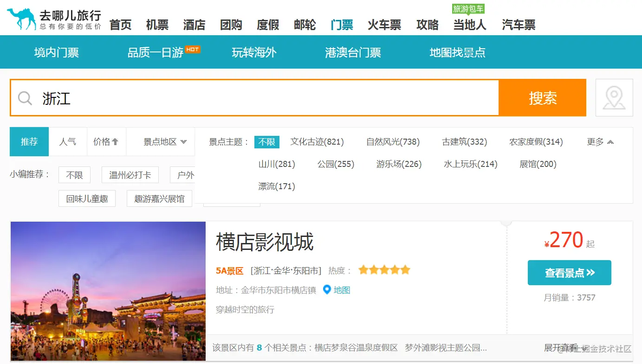Filter by theme 展馆(200)
Viewport: 642px width, 364px height.
pyautogui.click(x=538, y=164)
